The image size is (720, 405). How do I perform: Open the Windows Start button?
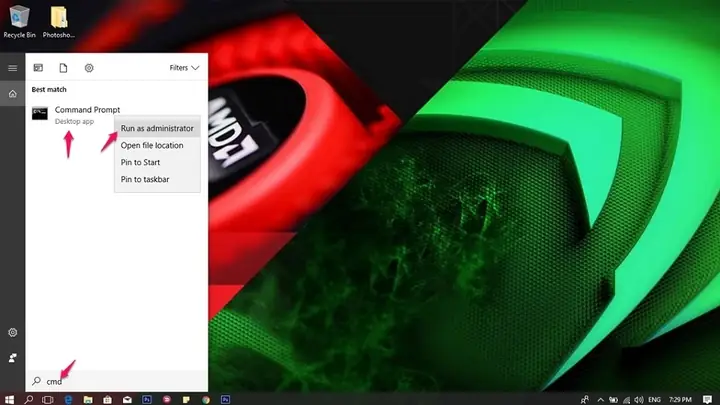tap(9, 399)
